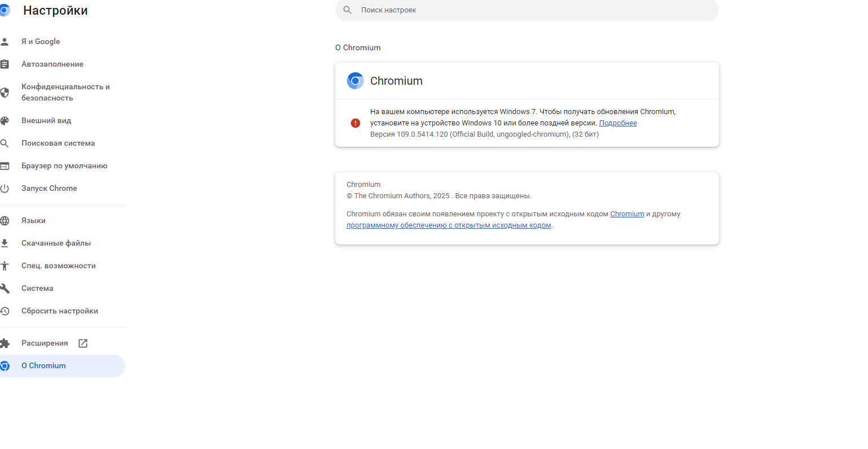Click the red error warning icon
868x449 pixels.
tap(356, 123)
